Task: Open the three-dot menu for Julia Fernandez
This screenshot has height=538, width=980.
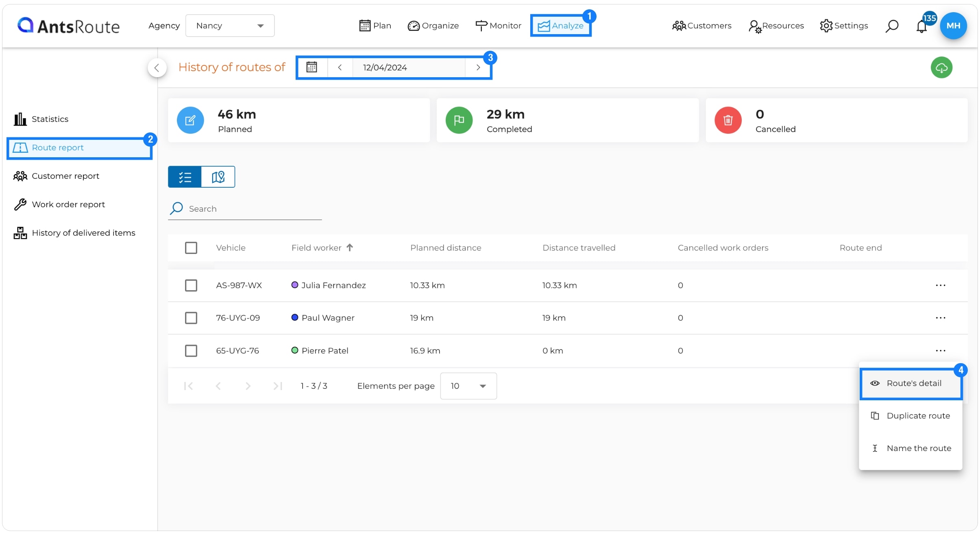Action: click(x=941, y=285)
